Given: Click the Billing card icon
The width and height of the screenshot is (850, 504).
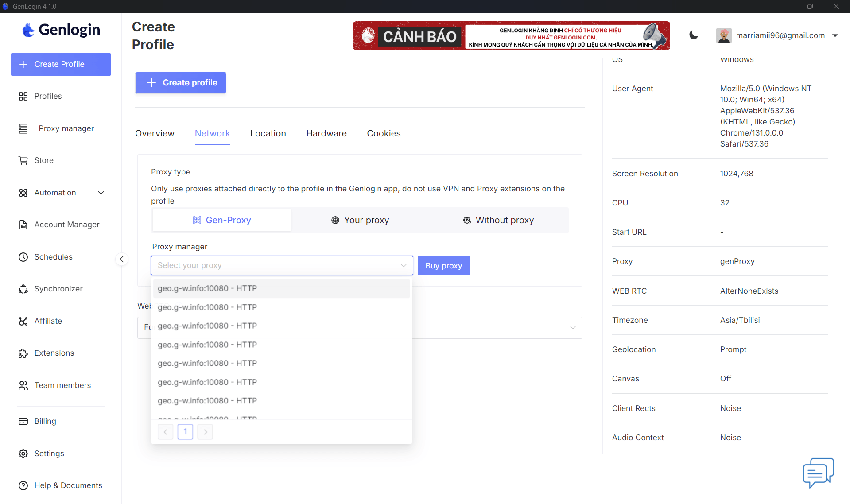Looking at the screenshot, I should (x=23, y=421).
